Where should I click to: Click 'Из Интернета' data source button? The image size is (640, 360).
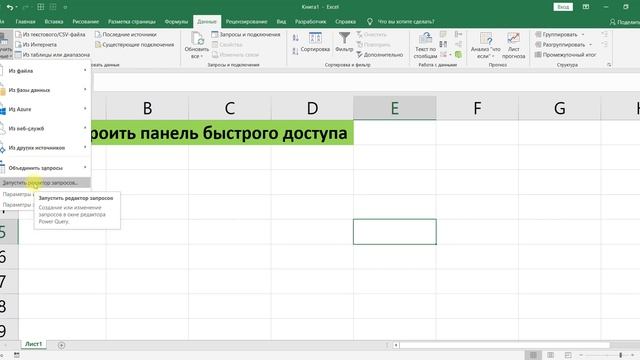(36, 44)
